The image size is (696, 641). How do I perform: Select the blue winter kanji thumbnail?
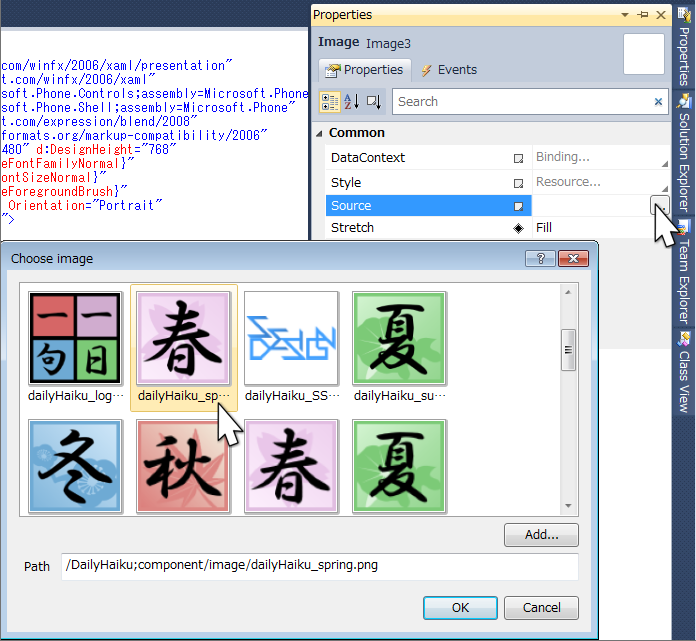(x=75, y=466)
